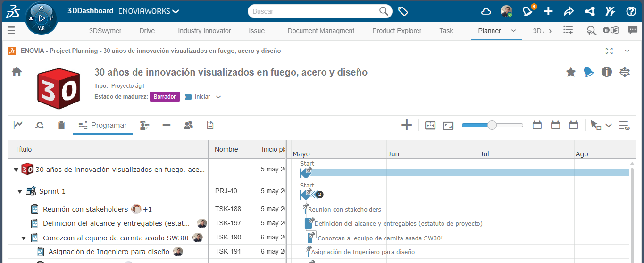This screenshot has width=644, height=263.
Task: Expand the maturity state Iniciar dropdown
Action: 218,97
